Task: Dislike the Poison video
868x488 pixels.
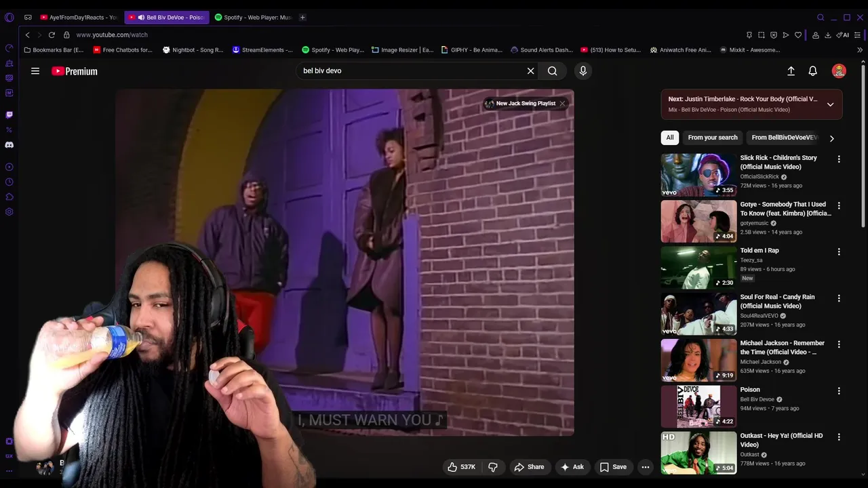Action: 493,467
